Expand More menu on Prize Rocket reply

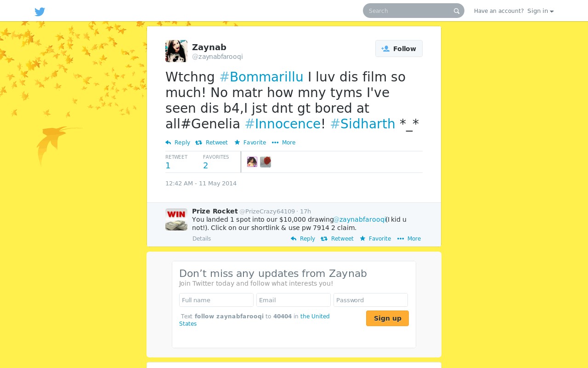click(x=409, y=239)
